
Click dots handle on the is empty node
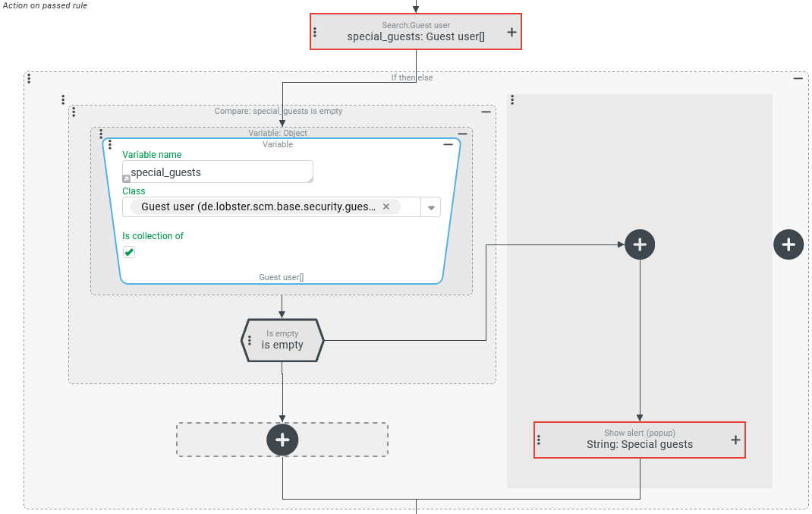[x=250, y=340]
